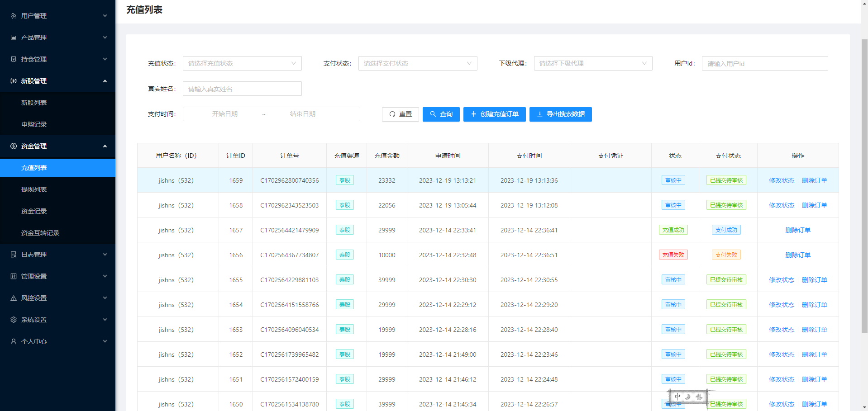Click the product management chart icon
The height and width of the screenshot is (411, 868).
click(14, 38)
